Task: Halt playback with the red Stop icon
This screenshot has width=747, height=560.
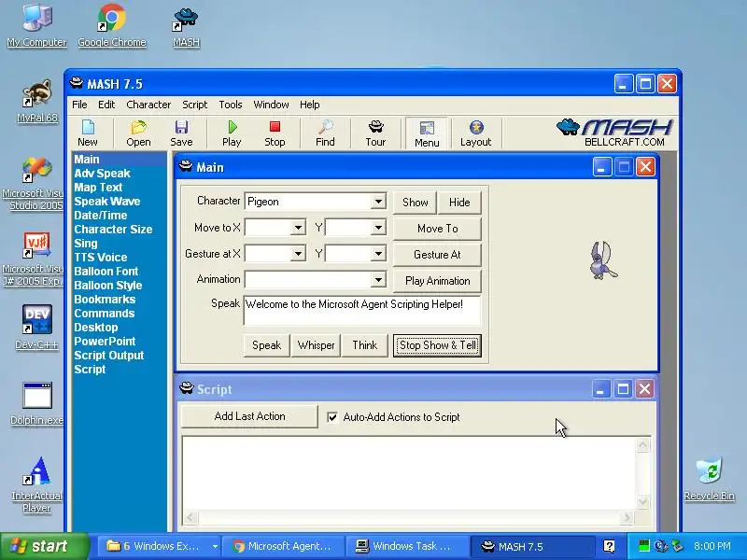Action: 275,133
